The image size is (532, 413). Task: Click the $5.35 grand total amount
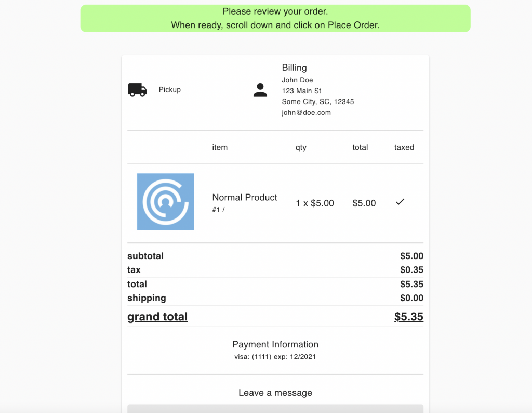pos(408,317)
